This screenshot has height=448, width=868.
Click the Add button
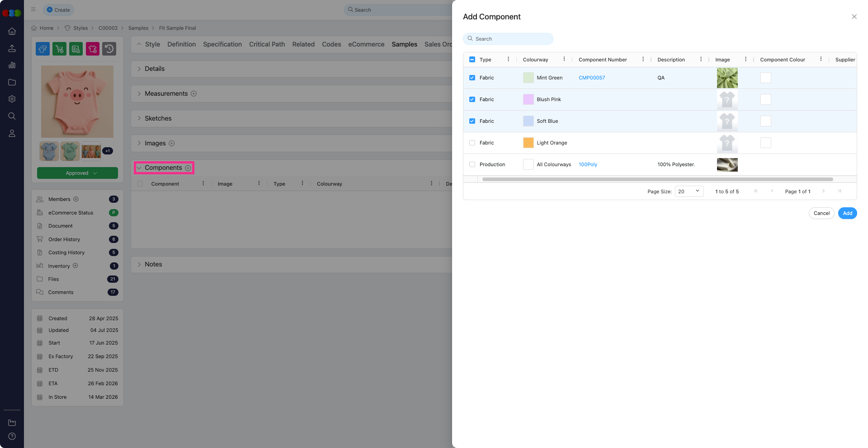pos(847,213)
